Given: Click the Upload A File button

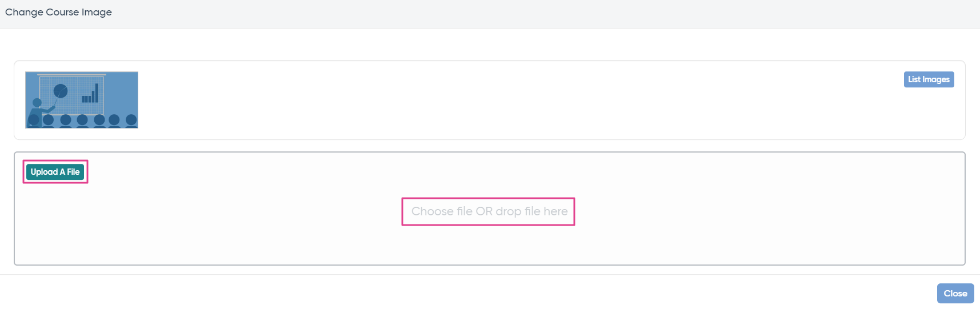Looking at the screenshot, I should [55, 172].
